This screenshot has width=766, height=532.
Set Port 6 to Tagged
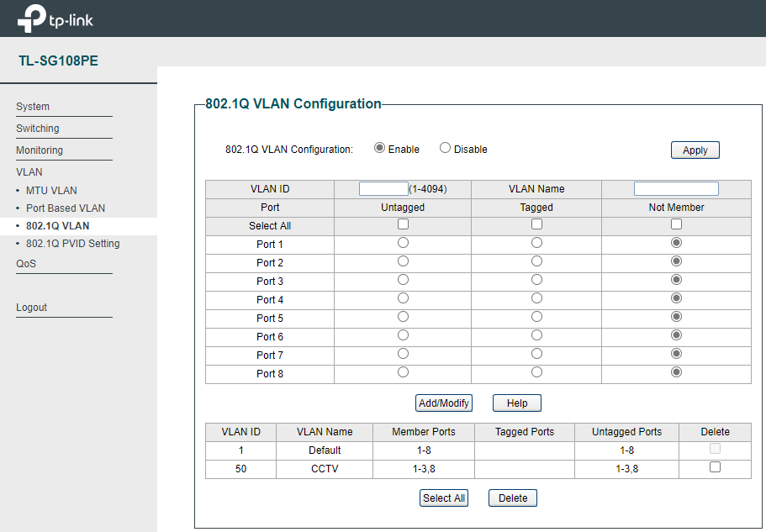537,335
